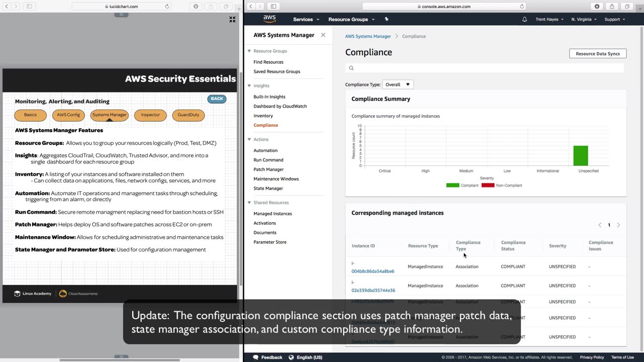
Task: Open downloads in the AWS console Safari window
Action: point(597,7)
